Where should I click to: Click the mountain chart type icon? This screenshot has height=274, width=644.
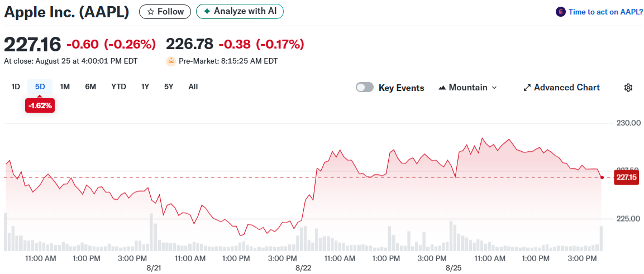tap(442, 88)
